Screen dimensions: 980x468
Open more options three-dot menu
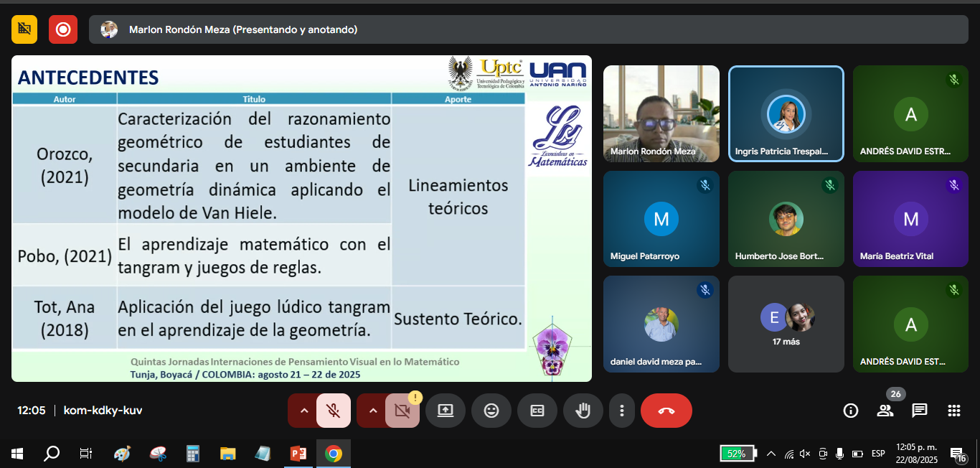621,411
